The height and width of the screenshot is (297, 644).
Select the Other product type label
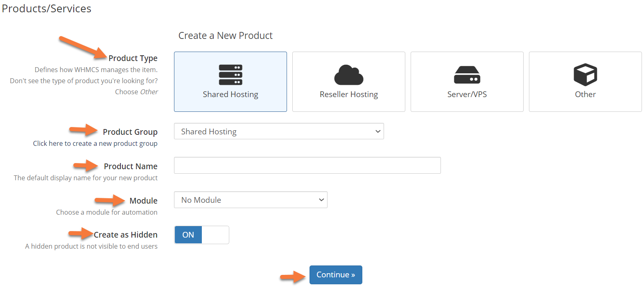(x=585, y=95)
